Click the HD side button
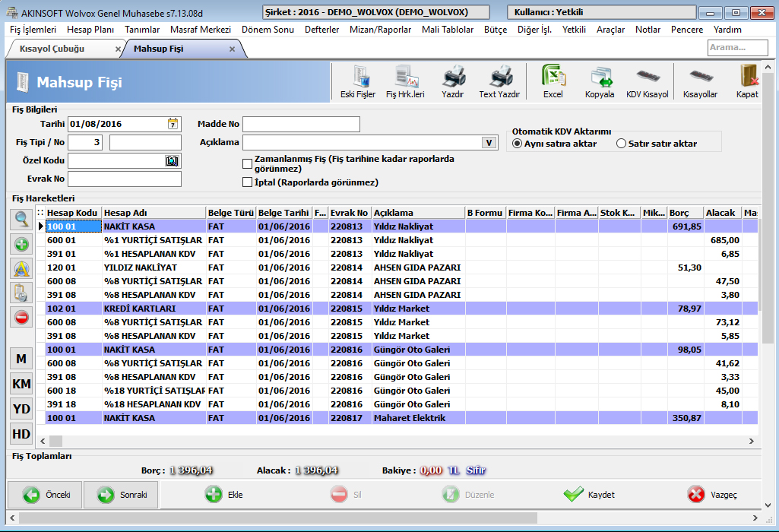779x532 pixels. 21,434
